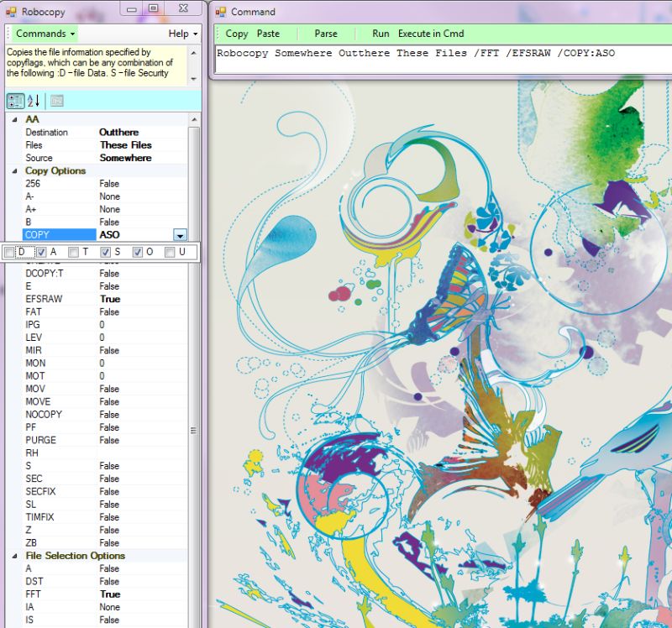The height and width of the screenshot is (628, 672).
Task: Click Run to execute the command
Action: pos(380,34)
